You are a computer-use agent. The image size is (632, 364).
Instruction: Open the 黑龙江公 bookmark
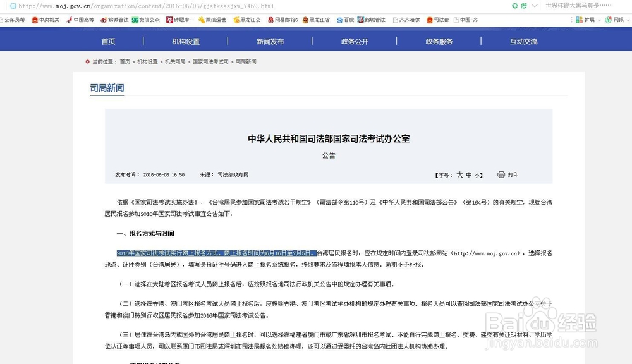pos(246,20)
